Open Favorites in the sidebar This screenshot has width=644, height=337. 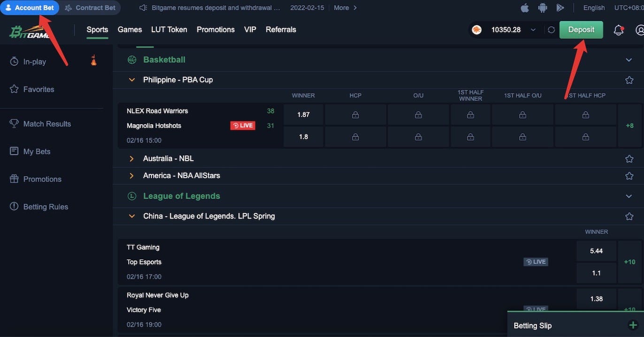coord(38,89)
